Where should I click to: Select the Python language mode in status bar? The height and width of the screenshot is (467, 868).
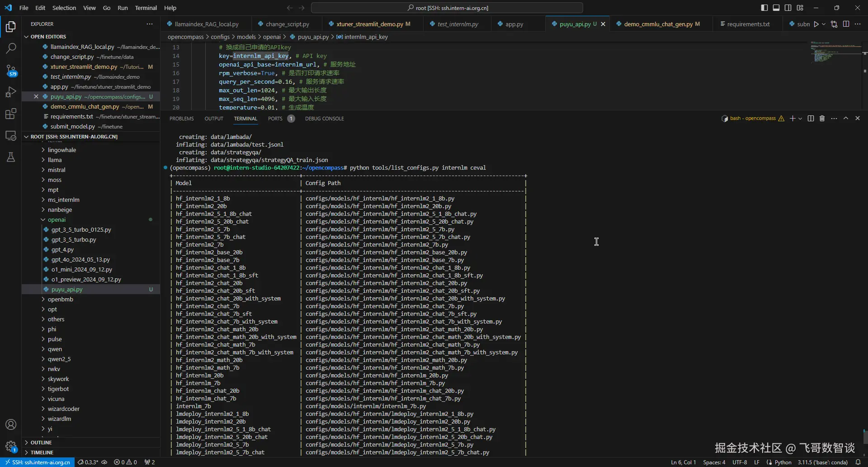[783, 462]
